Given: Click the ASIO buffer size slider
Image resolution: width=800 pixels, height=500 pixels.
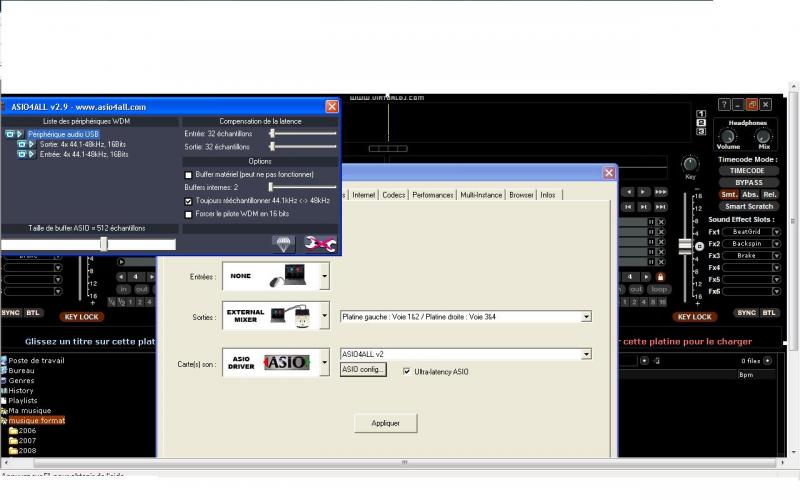Looking at the screenshot, I should click(103, 244).
